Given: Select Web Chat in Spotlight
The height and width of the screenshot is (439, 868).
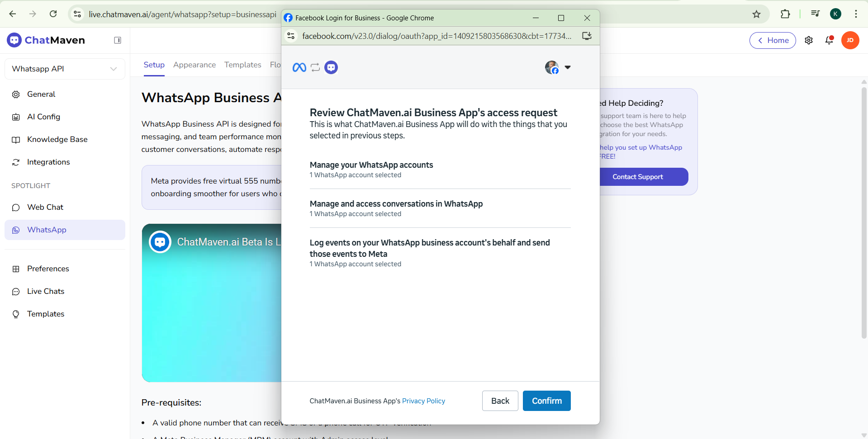Looking at the screenshot, I should 45,207.
